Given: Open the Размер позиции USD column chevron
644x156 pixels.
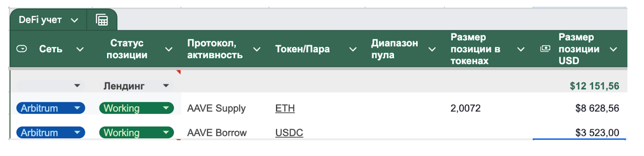Looking at the screenshot, I should click(613, 49).
